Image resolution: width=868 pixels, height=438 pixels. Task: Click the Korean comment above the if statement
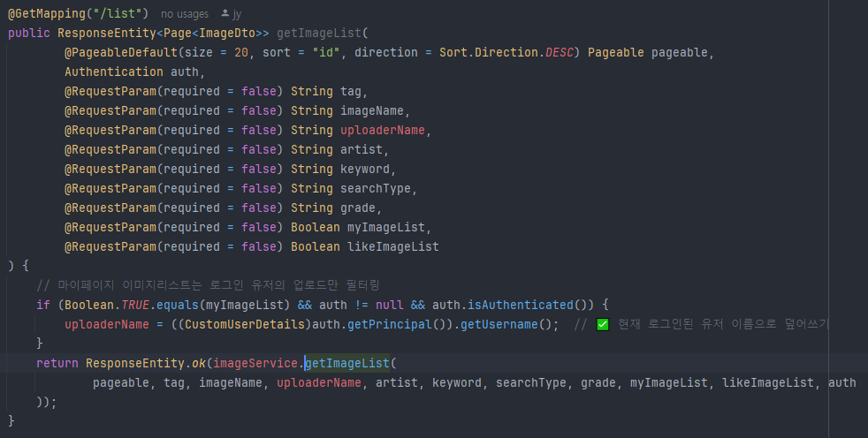[208, 285]
